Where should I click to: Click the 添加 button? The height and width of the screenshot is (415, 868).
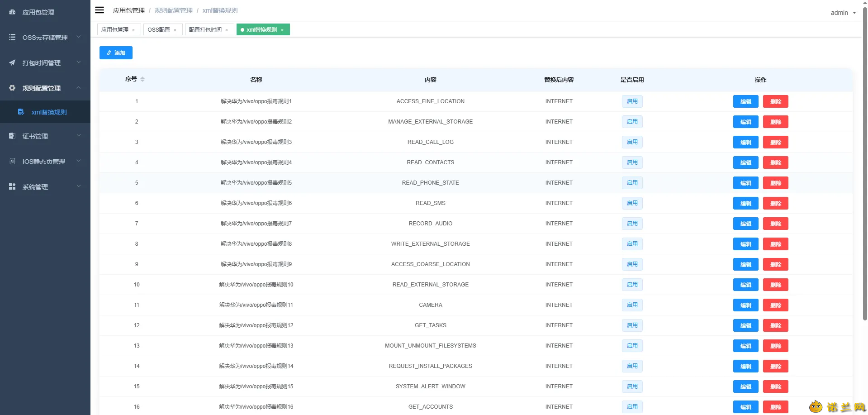tap(116, 53)
